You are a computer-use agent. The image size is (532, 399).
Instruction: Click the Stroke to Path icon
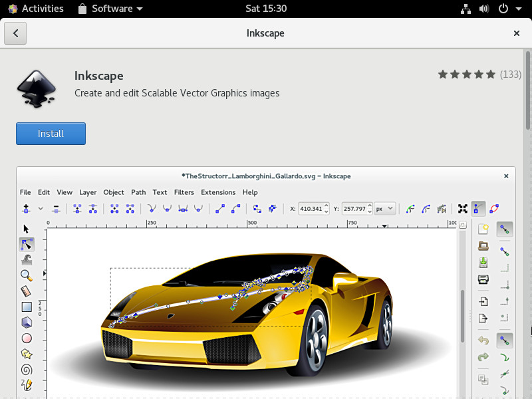click(x=273, y=209)
